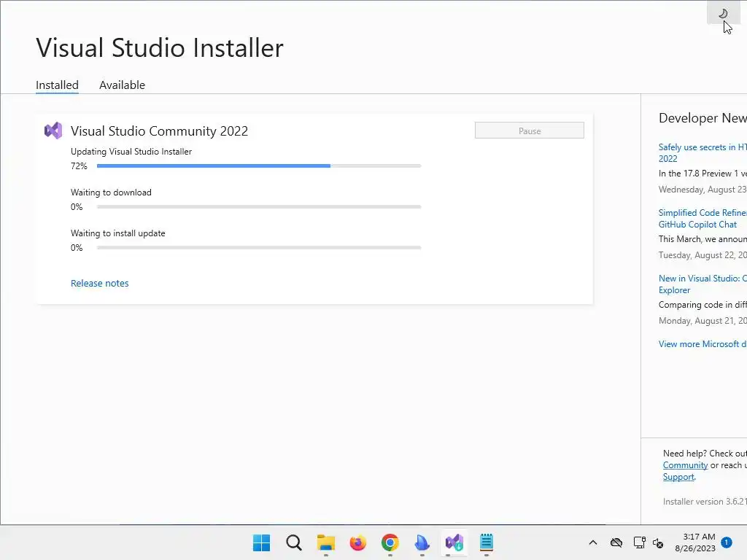Switch to the Available tab

[x=122, y=85]
